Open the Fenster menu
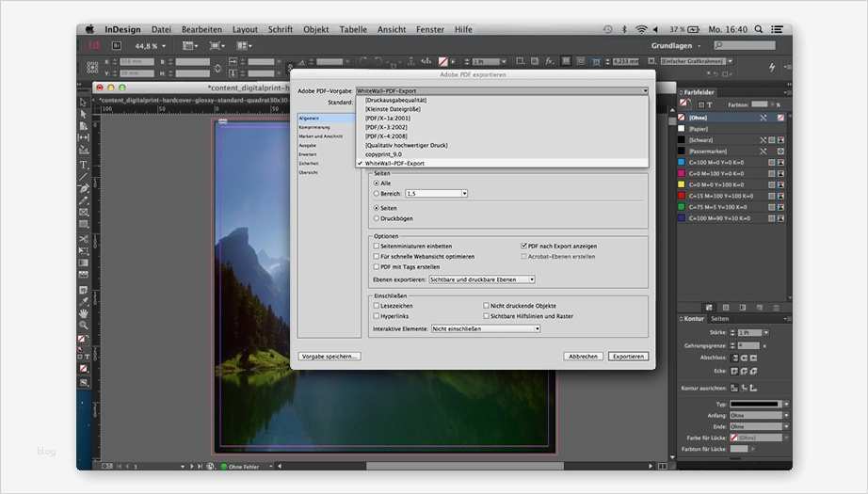The image size is (868, 494). (429, 30)
